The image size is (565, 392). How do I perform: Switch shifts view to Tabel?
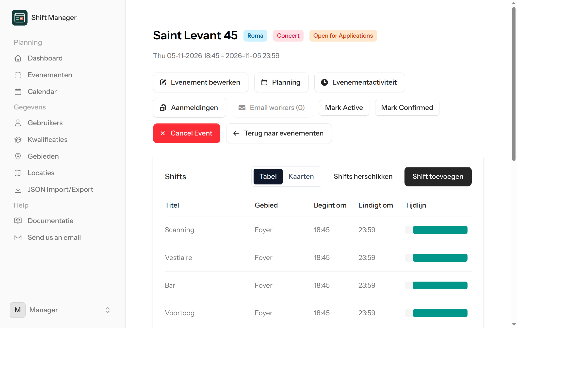[x=268, y=177]
